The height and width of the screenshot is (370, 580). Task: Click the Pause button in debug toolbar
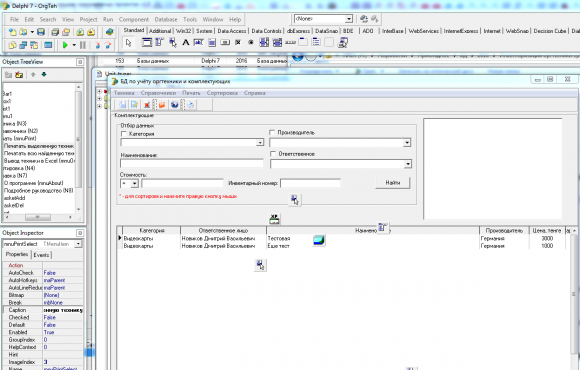click(83, 45)
